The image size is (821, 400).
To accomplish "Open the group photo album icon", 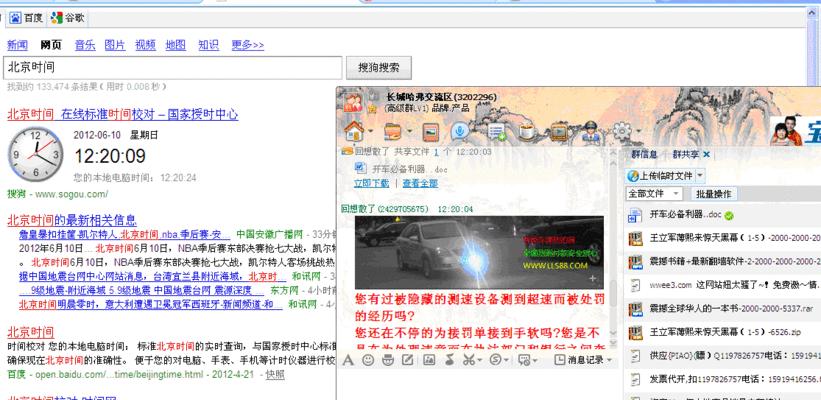I will click(430, 132).
